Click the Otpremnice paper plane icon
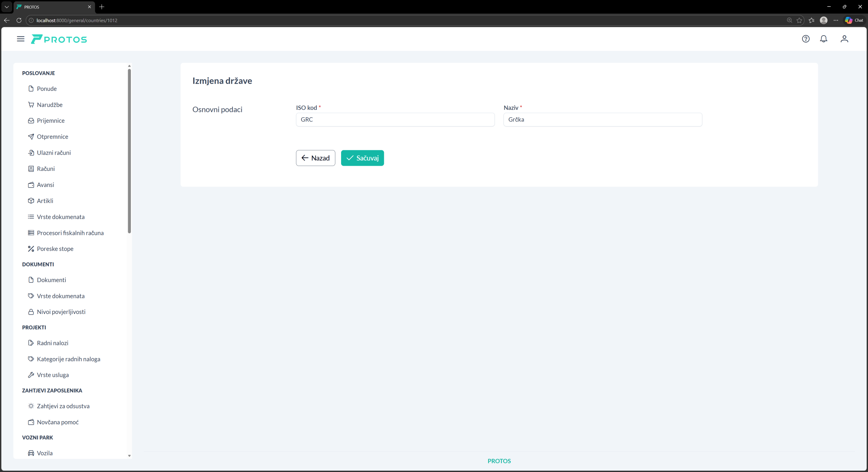 coord(31,137)
